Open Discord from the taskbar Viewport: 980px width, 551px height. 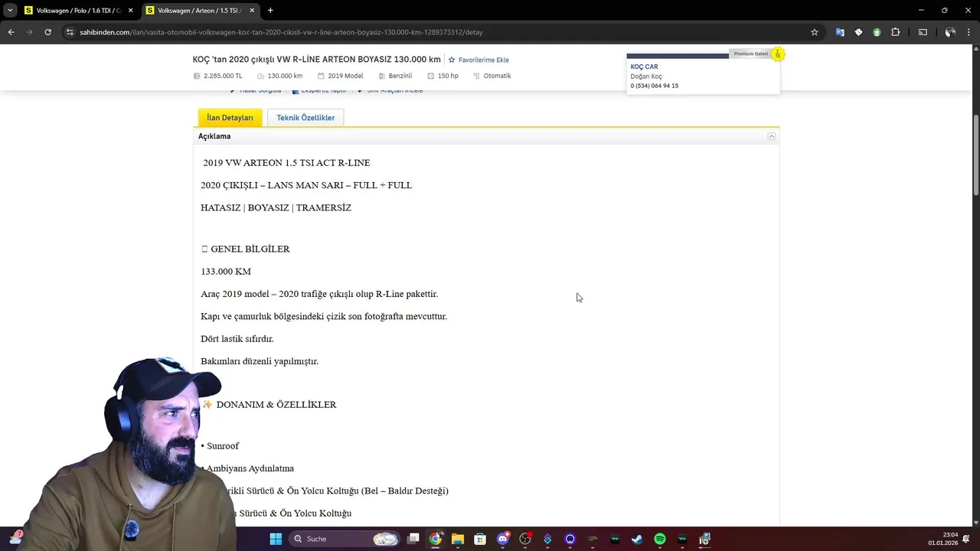point(502,539)
